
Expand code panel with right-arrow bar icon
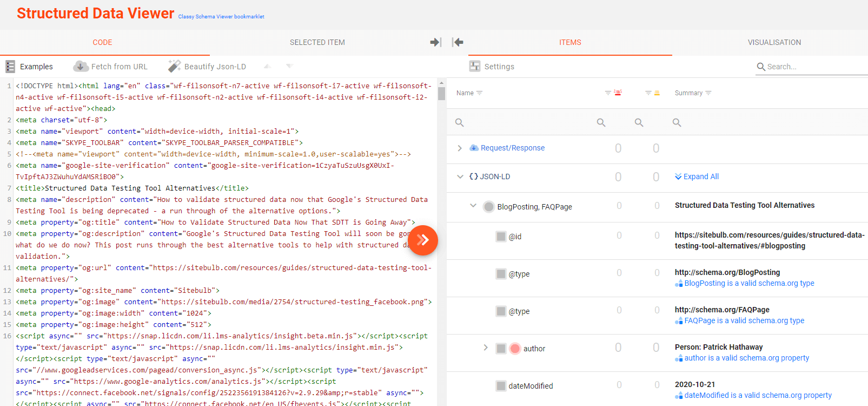point(436,42)
